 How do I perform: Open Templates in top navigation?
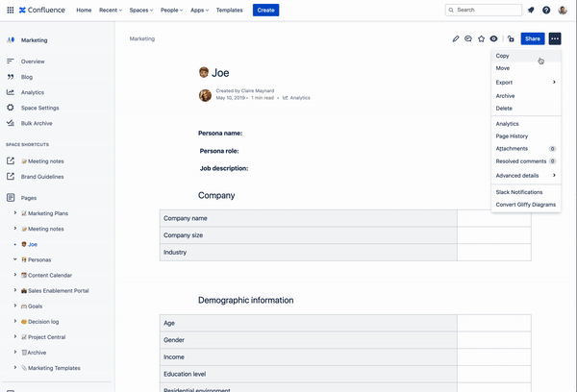(229, 10)
